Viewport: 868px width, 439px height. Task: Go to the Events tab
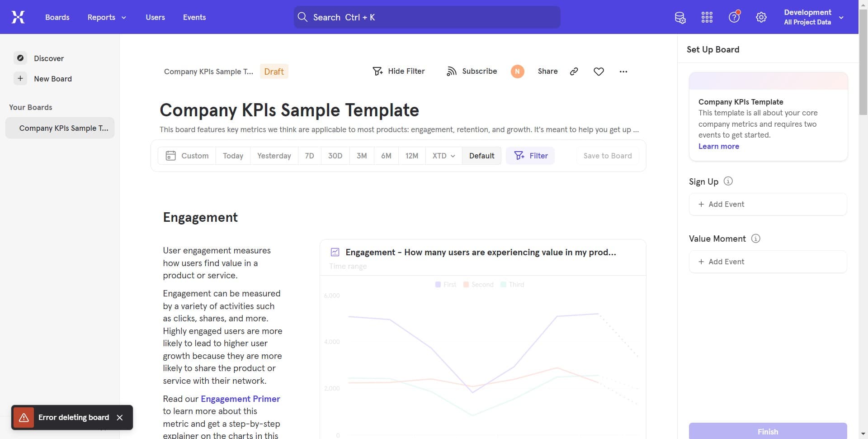pos(194,17)
